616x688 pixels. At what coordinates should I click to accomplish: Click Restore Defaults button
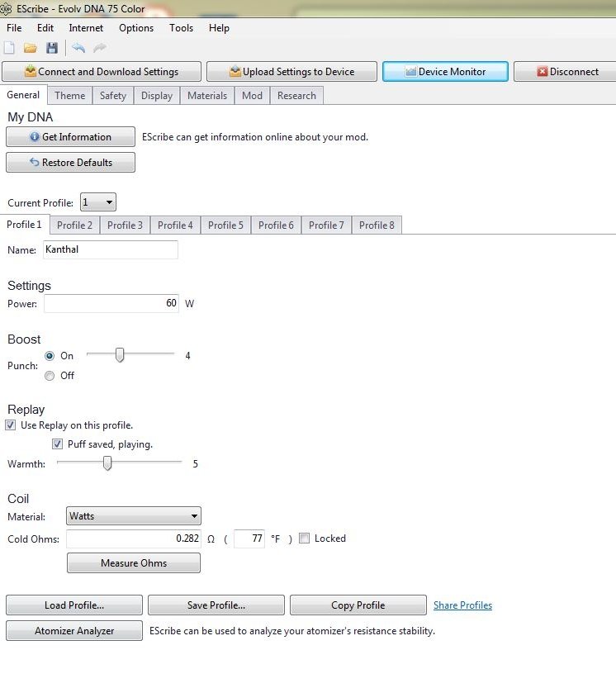coord(71,163)
